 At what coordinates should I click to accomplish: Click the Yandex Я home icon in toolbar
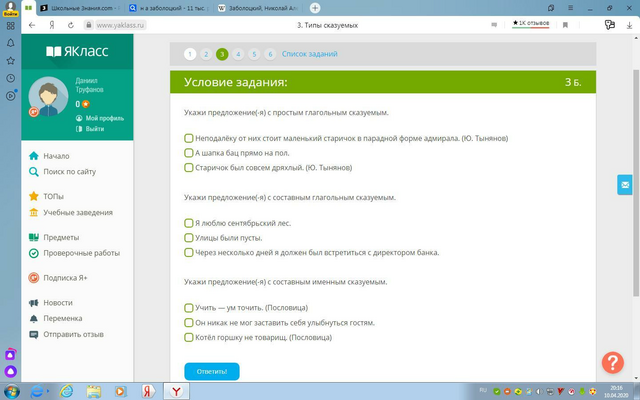tap(52, 25)
